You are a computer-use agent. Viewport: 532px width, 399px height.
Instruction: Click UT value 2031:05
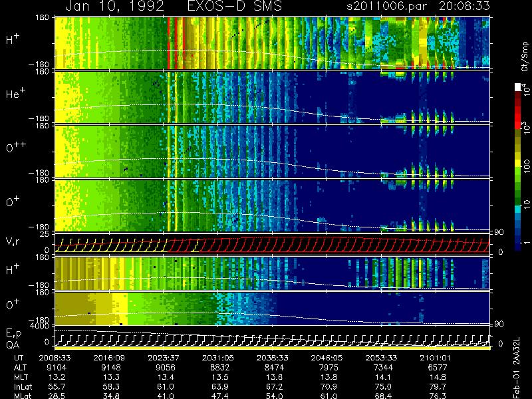[218, 358]
